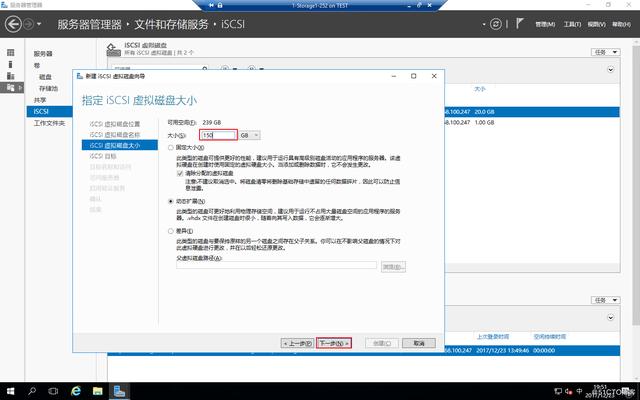Open File Explorer from the taskbar
Screen dimensions: 640x400
point(98,391)
